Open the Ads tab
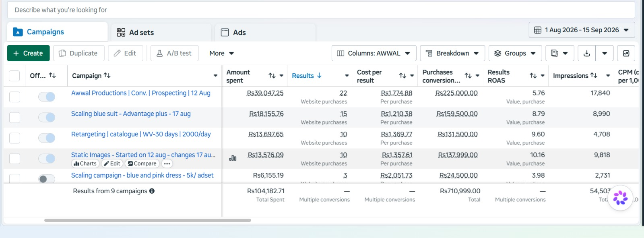 [265, 32]
